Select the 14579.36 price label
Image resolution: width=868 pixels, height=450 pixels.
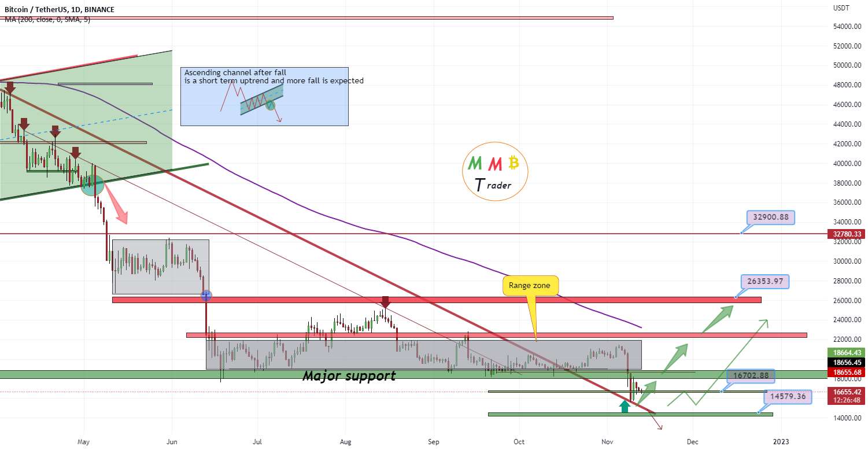[x=788, y=397]
